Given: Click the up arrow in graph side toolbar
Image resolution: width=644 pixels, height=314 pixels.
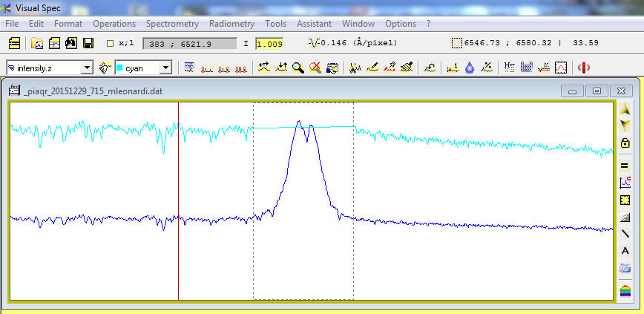Looking at the screenshot, I should point(625,109).
